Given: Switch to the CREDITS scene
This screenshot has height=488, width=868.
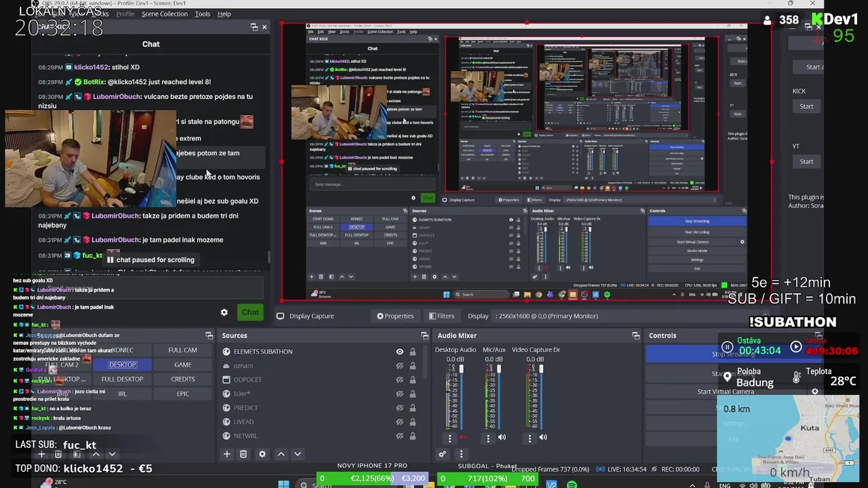Looking at the screenshot, I should click(x=182, y=380).
